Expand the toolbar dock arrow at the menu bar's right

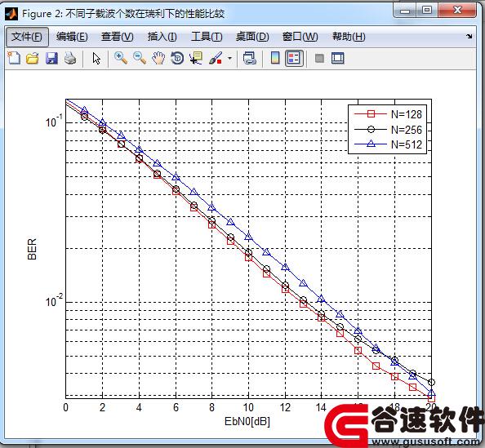469,36
